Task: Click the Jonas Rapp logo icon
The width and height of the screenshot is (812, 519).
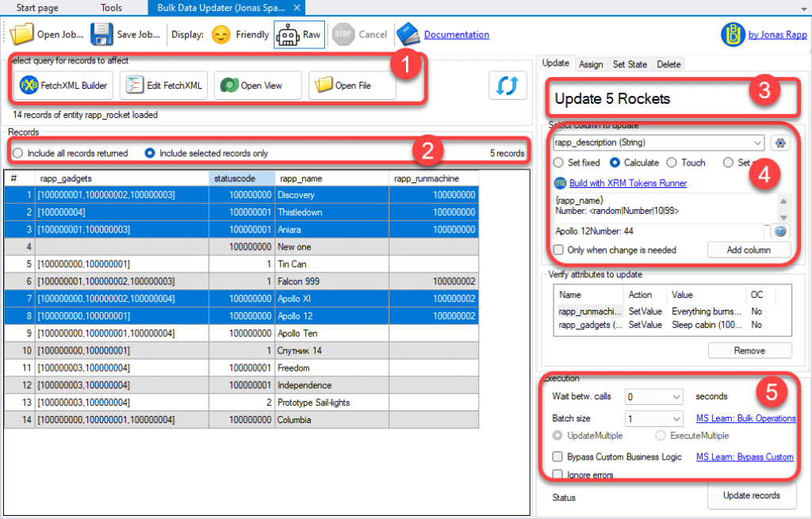Action: (733, 35)
